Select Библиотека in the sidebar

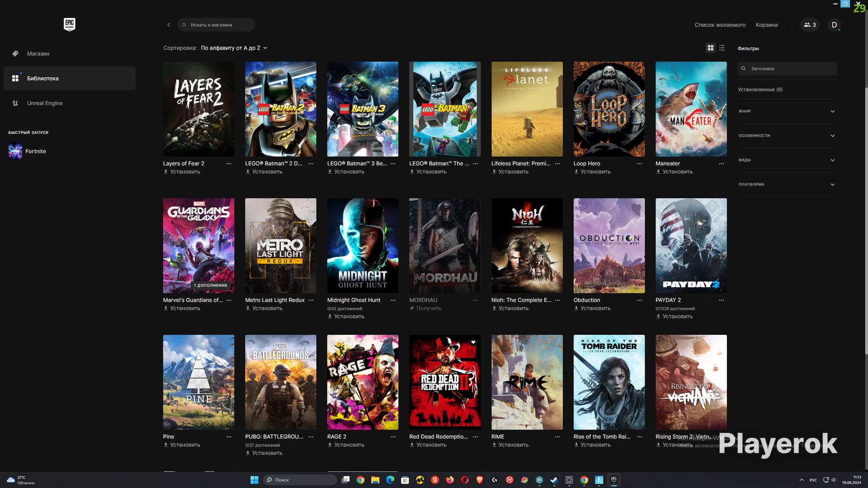click(x=69, y=78)
